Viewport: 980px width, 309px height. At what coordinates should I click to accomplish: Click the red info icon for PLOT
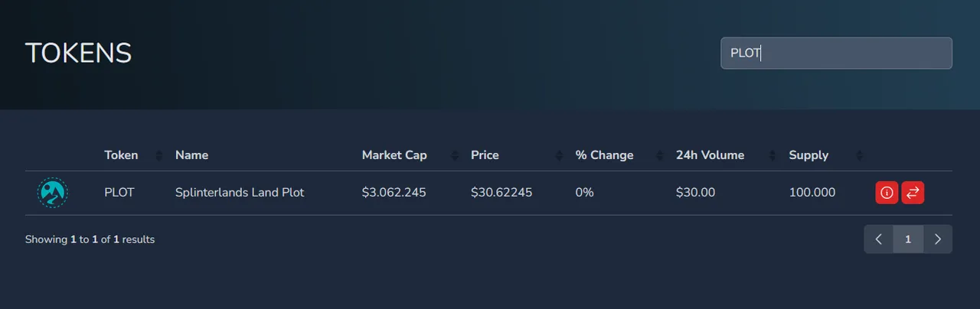point(887,193)
